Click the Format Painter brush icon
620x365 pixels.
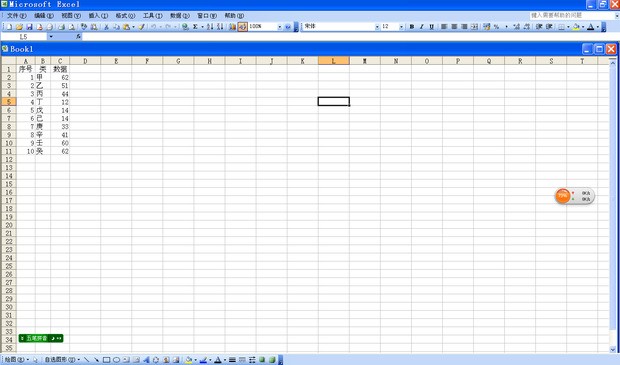click(x=141, y=26)
